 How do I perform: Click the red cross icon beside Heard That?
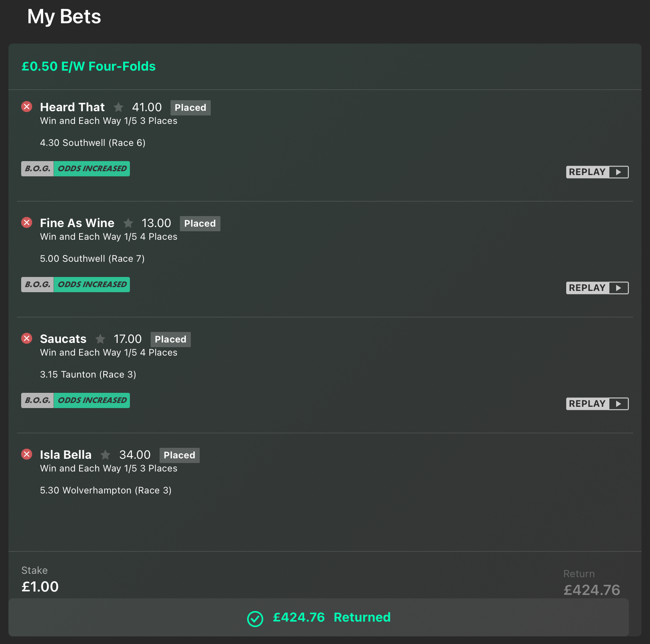pos(27,107)
